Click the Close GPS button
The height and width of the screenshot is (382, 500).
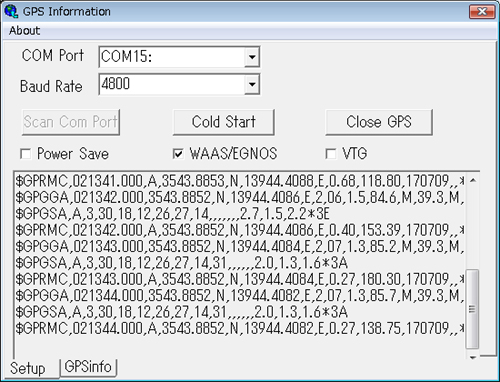(x=379, y=122)
